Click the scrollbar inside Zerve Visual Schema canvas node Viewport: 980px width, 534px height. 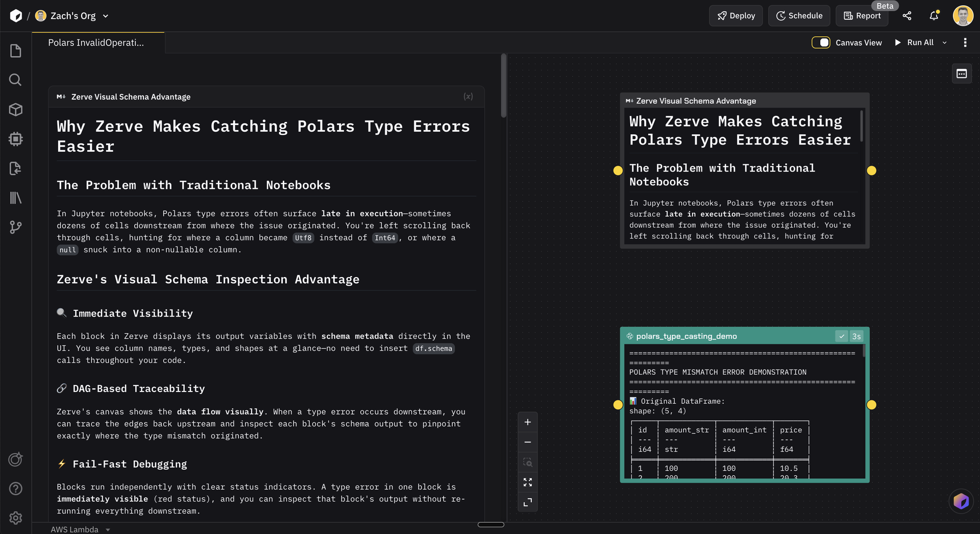pos(862,127)
